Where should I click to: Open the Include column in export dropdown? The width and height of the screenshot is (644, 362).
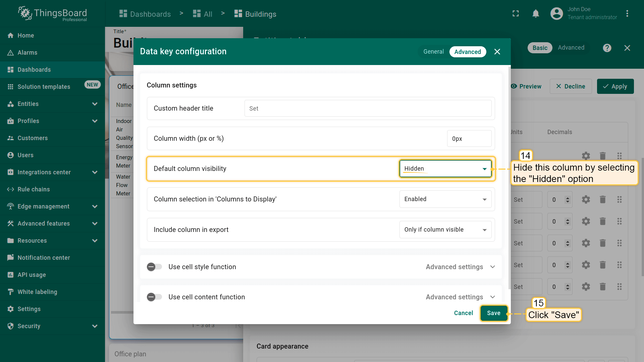(x=445, y=230)
